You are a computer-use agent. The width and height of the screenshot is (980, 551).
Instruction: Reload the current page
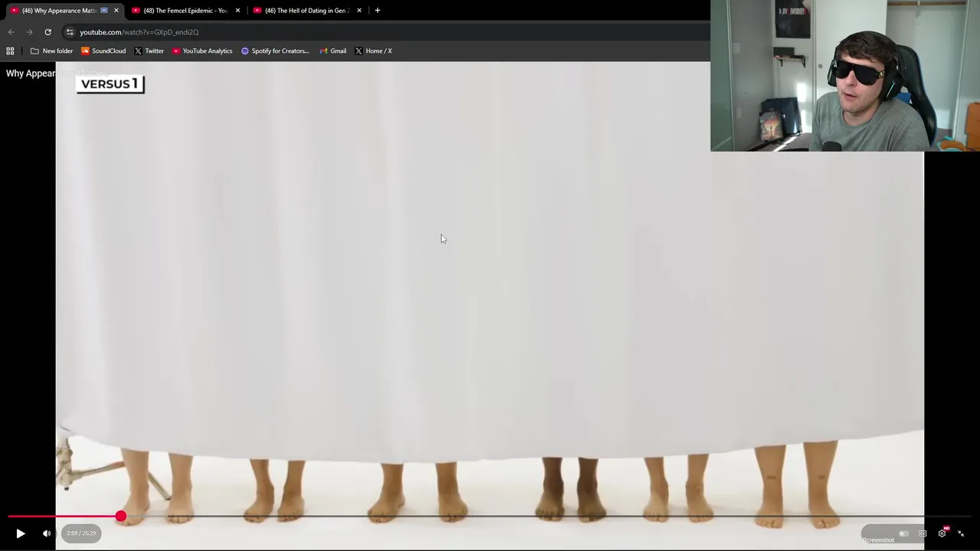pyautogui.click(x=47, y=32)
